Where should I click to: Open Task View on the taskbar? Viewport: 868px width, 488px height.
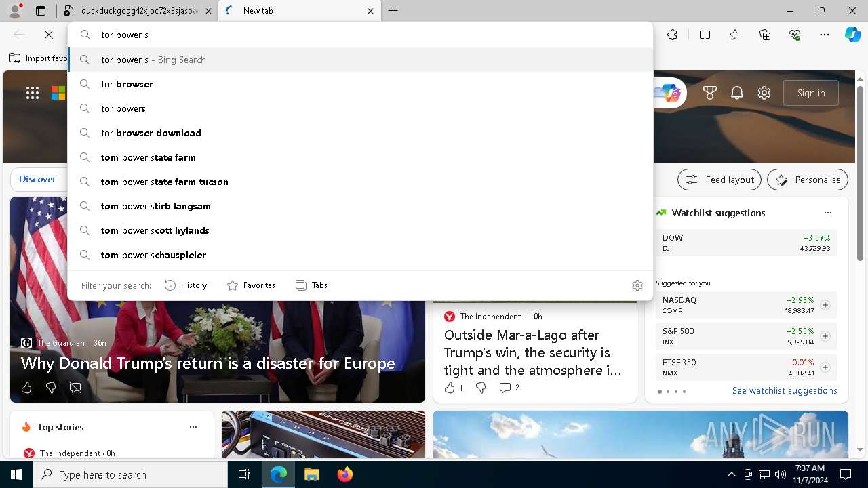(x=244, y=474)
